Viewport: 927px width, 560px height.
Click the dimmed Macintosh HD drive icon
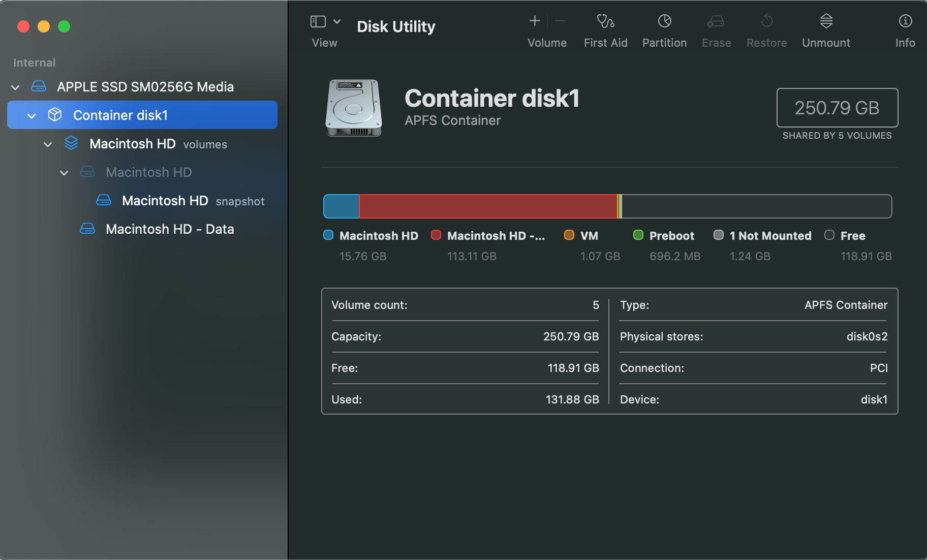[87, 172]
